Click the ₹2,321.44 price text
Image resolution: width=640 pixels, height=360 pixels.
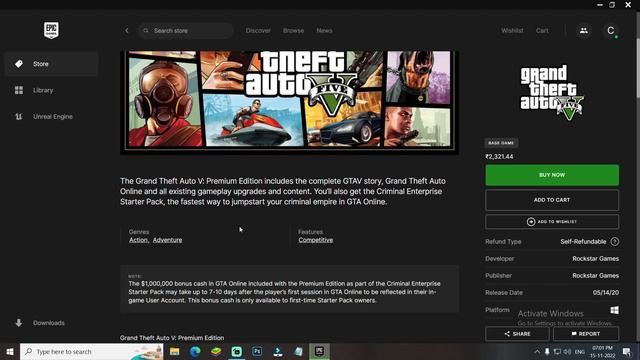coord(499,157)
